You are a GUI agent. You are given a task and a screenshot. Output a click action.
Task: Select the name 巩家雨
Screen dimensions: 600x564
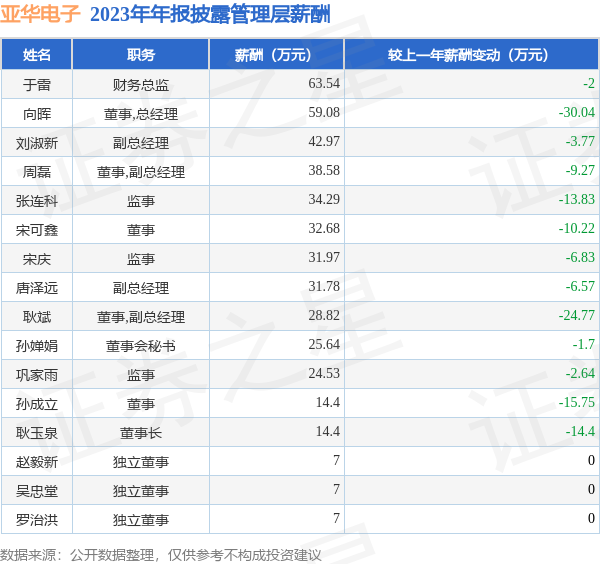37,375
